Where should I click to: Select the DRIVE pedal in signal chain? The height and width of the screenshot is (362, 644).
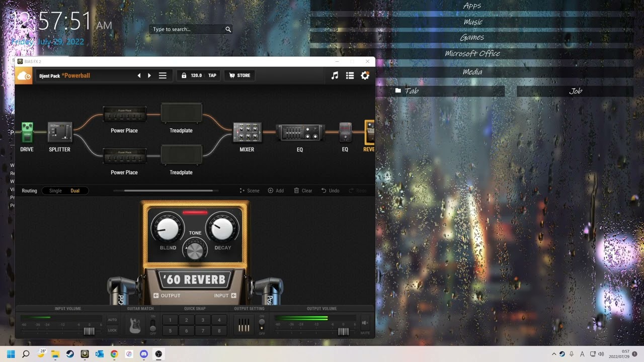[27, 132]
